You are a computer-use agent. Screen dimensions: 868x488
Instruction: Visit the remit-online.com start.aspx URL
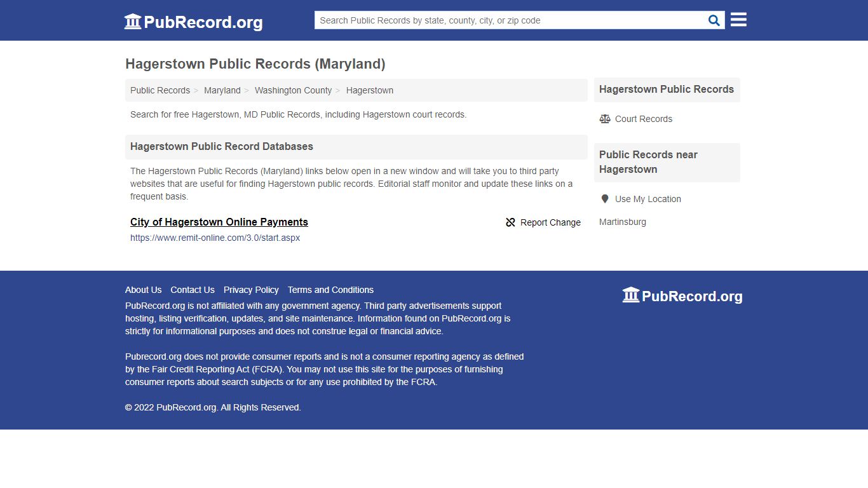(215, 238)
